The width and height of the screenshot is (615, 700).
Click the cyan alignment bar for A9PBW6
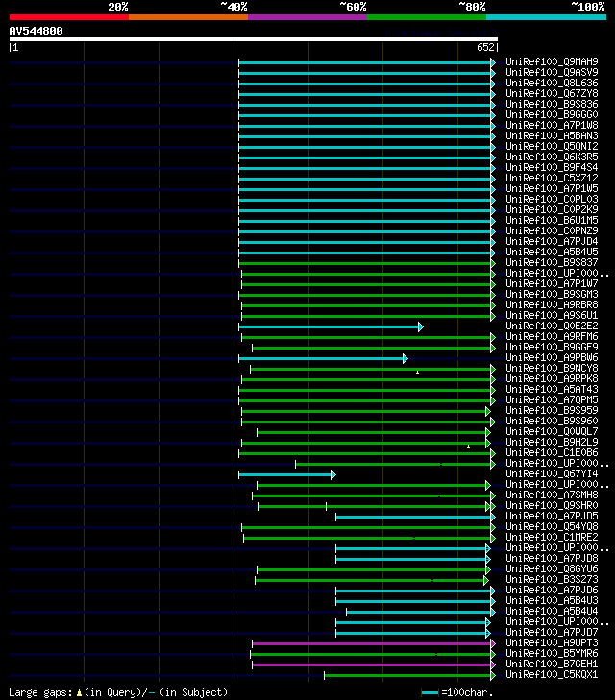(x=323, y=359)
